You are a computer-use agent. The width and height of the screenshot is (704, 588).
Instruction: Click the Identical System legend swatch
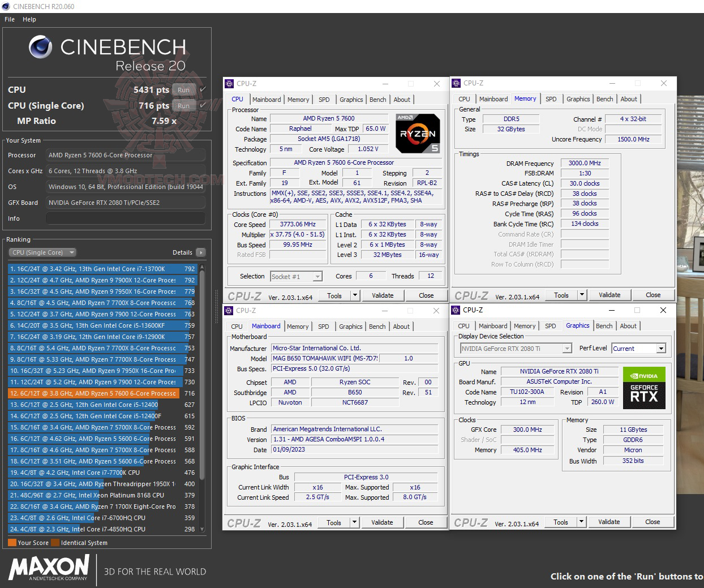55,543
